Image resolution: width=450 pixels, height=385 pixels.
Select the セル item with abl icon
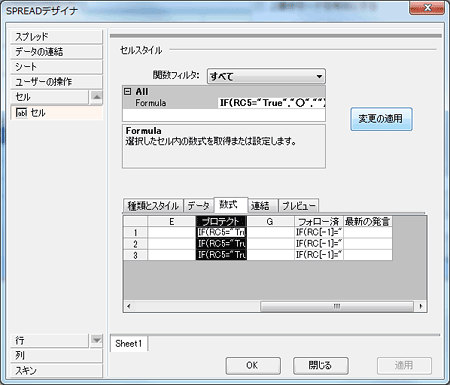[56, 113]
